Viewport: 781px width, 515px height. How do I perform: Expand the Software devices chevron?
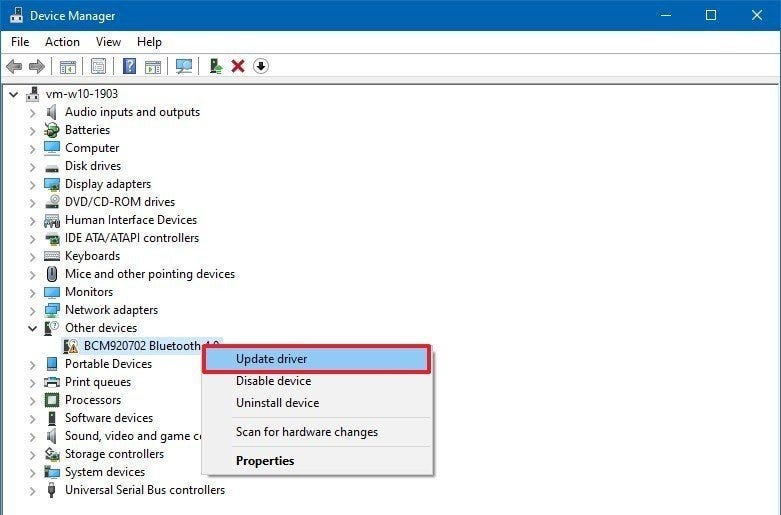click(32, 418)
